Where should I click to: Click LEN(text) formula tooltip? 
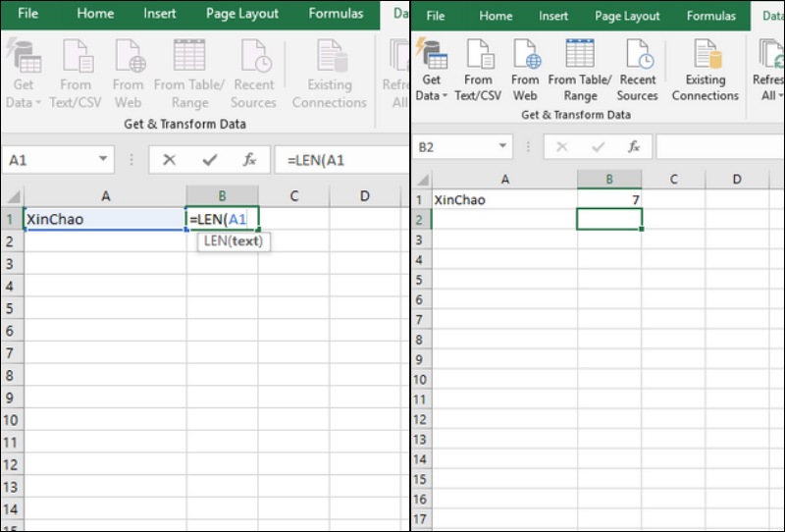pyautogui.click(x=234, y=241)
